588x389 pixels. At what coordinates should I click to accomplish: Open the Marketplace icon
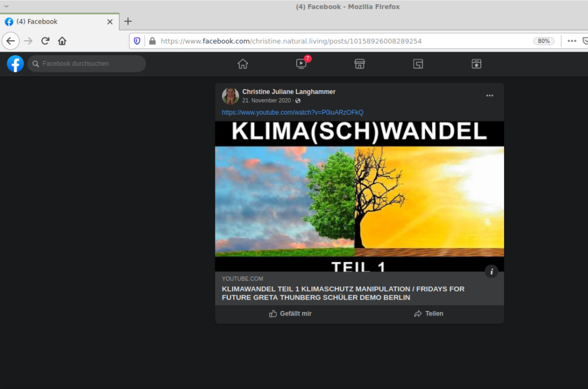point(359,64)
